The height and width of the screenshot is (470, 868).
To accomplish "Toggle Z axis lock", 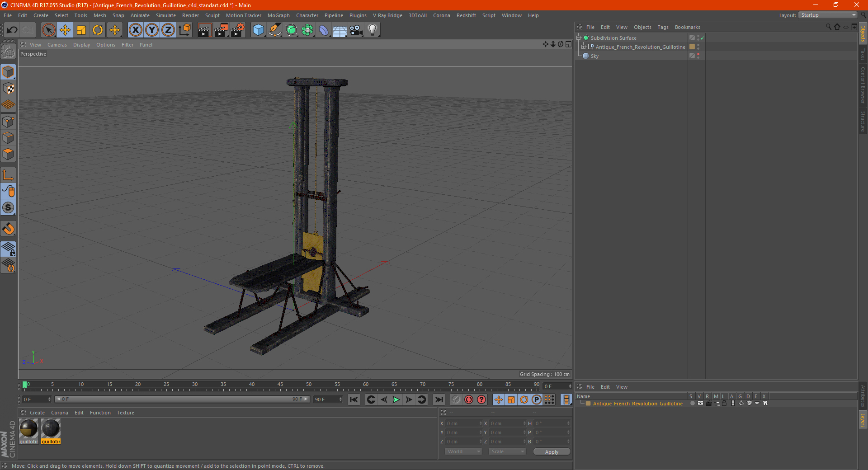I will coord(168,30).
